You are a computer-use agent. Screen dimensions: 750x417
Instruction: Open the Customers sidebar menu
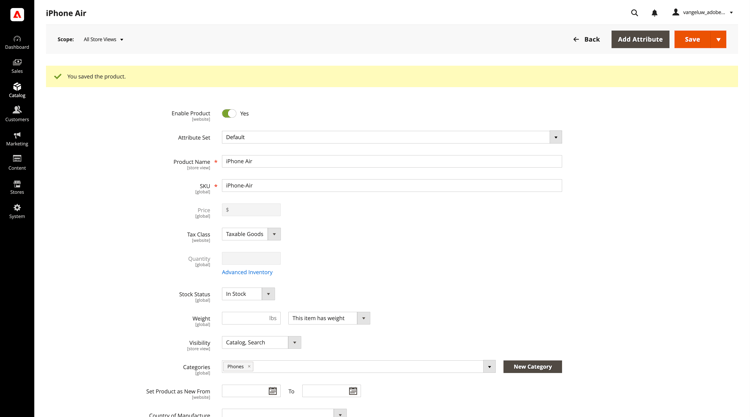17,114
